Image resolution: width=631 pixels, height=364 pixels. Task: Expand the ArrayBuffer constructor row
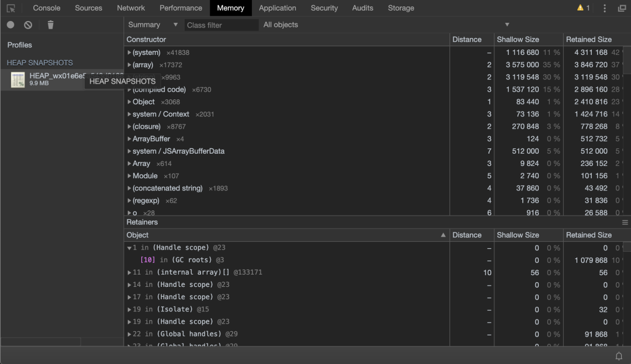tap(129, 139)
